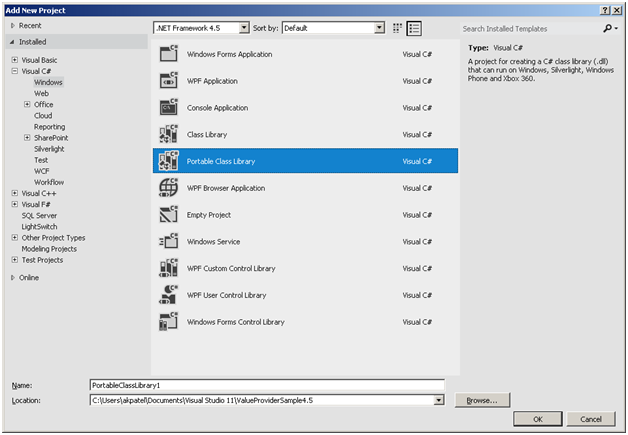This screenshot has width=628, height=435.
Task: Click the Visual C# label on WPF Application row
Action: [417, 81]
